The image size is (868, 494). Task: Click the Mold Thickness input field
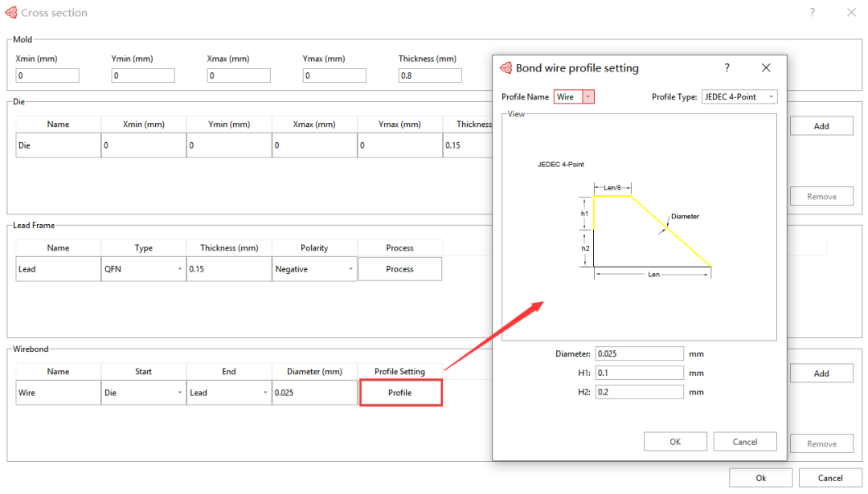pyautogui.click(x=430, y=76)
